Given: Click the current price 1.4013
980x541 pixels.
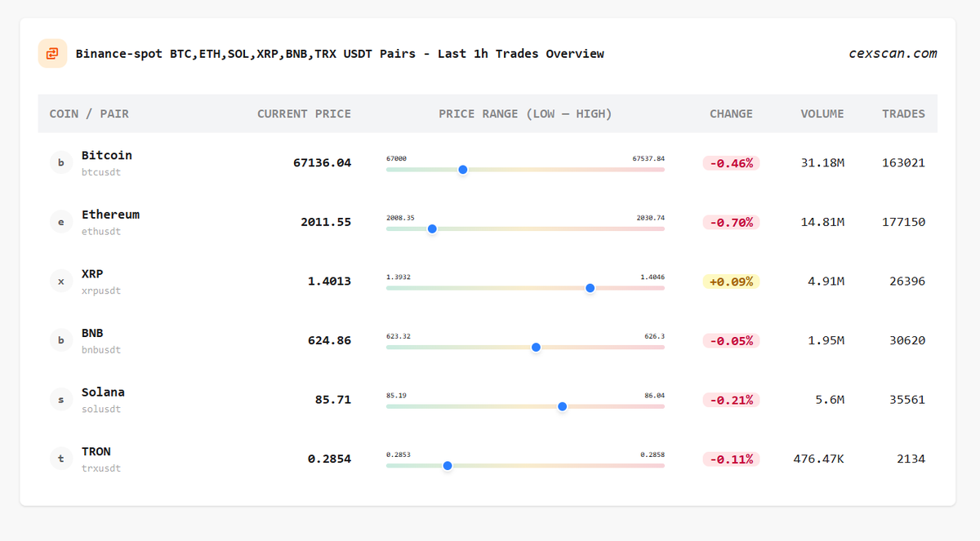Looking at the screenshot, I should 329,282.
